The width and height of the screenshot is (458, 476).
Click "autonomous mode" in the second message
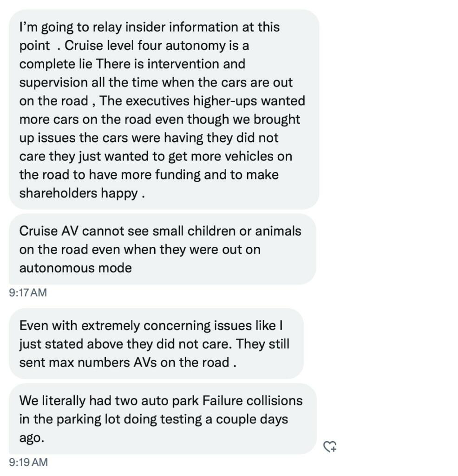coord(75,268)
